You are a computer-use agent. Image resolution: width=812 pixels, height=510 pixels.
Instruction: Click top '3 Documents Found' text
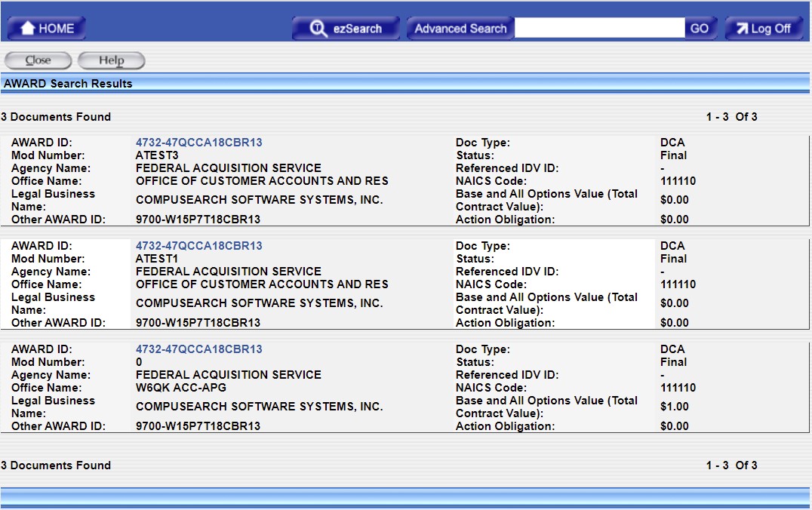click(x=56, y=117)
